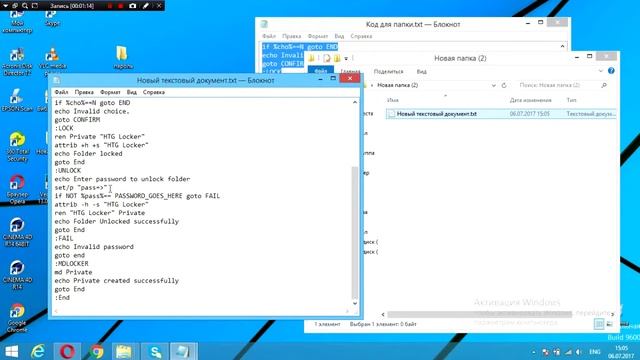
Task: Click PASSWORD_GOES_HERE text in Notepad
Action: click(148, 196)
